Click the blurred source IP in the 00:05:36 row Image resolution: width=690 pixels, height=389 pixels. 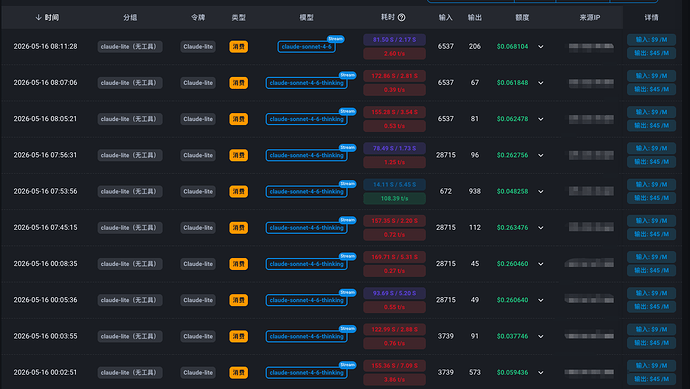tap(589, 300)
